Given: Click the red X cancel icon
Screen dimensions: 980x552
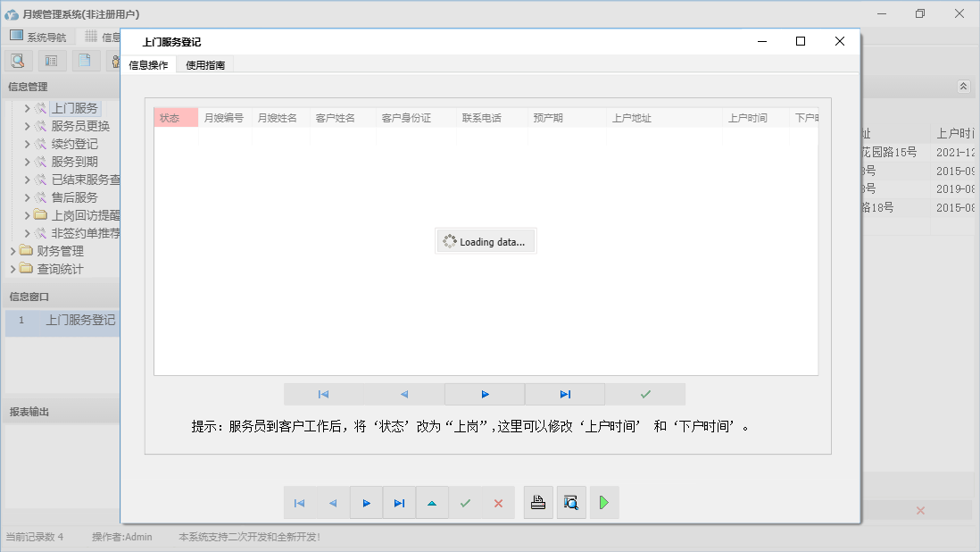Looking at the screenshot, I should 498,502.
